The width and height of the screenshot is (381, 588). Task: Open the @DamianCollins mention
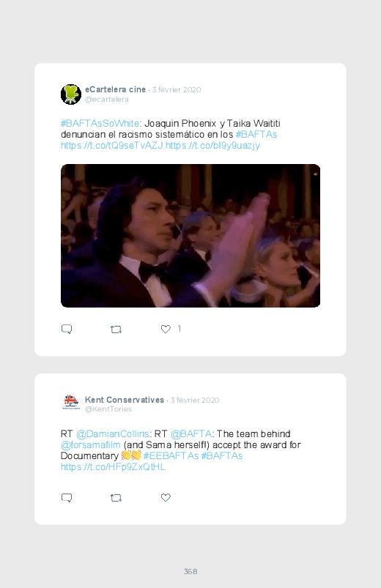(x=113, y=434)
